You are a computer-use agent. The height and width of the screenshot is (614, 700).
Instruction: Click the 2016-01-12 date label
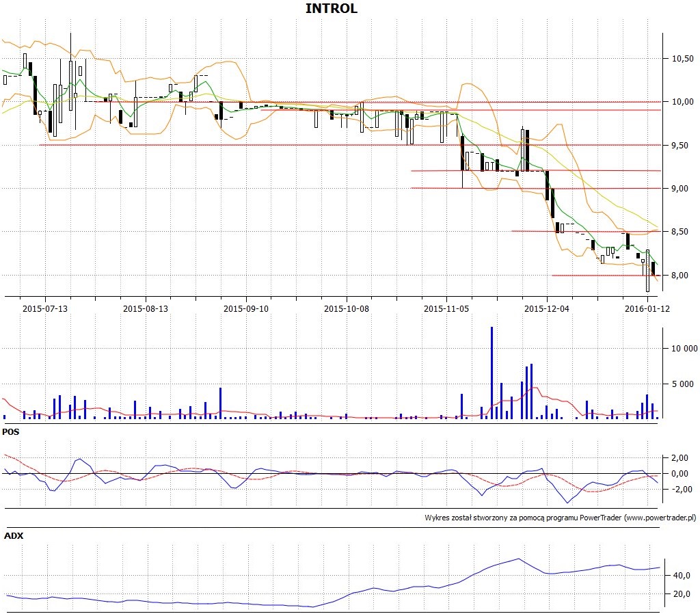647,308
